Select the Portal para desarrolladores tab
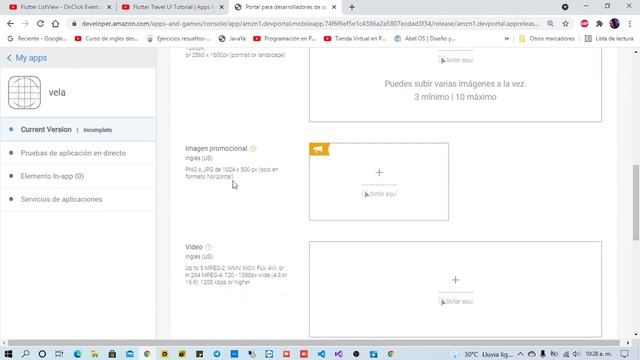This screenshot has width=640, height=360. tap(284, 7)
